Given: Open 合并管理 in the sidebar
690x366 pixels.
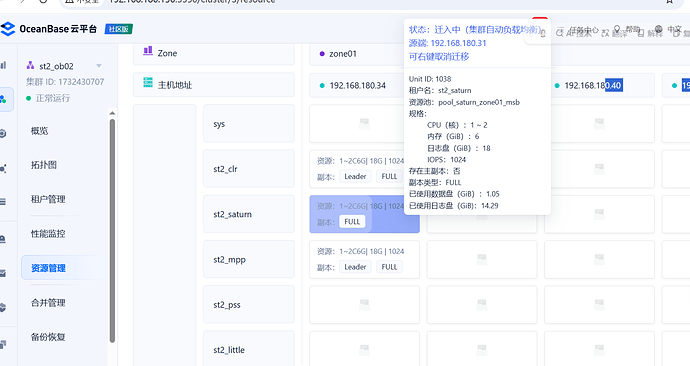Looking at the screenshot, I should 48,303.
